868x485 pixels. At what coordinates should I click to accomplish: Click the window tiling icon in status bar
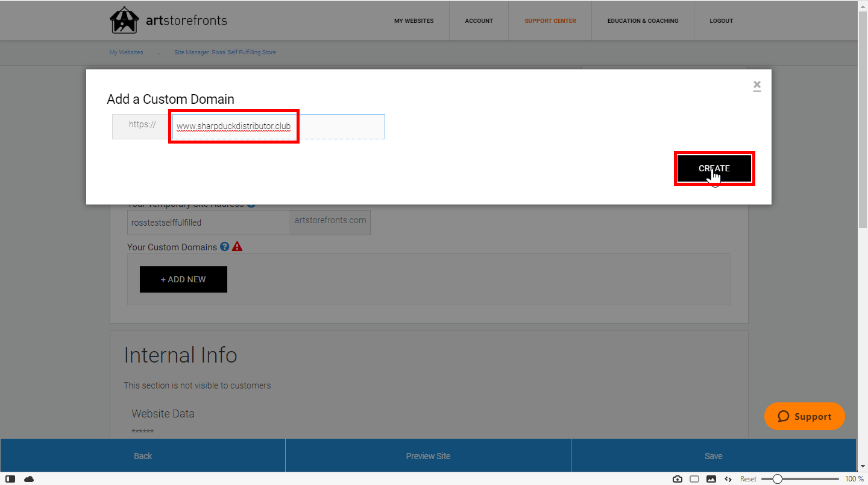tap(694, 479)
